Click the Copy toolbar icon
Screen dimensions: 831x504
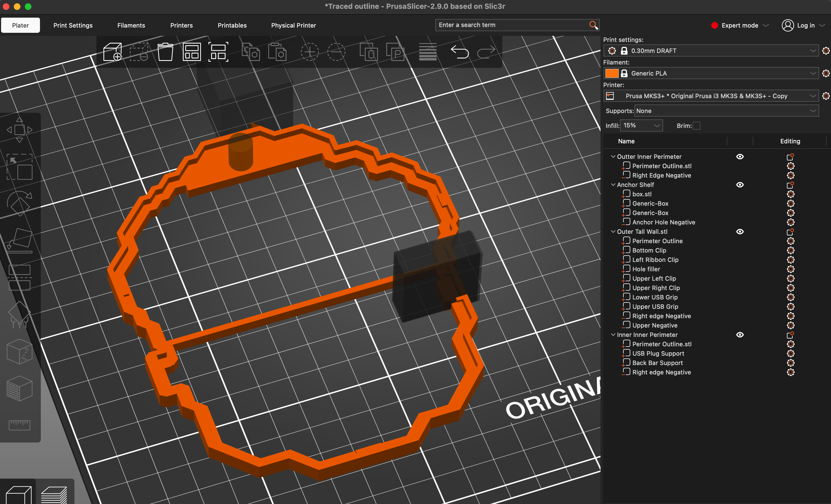point(251,52)
